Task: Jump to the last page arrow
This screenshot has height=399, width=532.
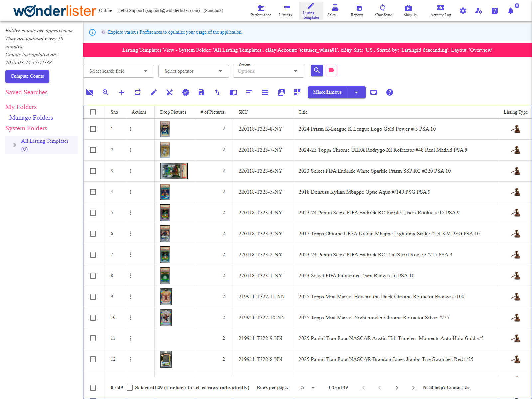Action: click(414, 388)
